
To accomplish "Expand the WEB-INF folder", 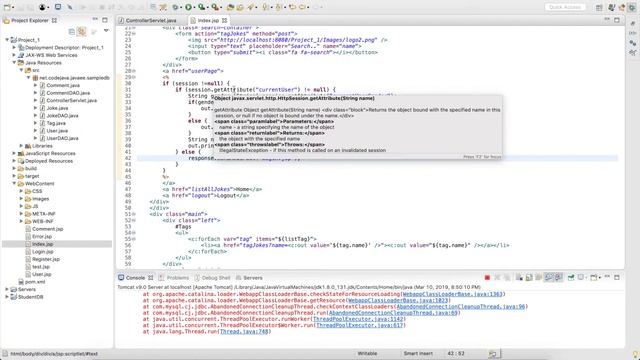I will click(x=21, y=221).
